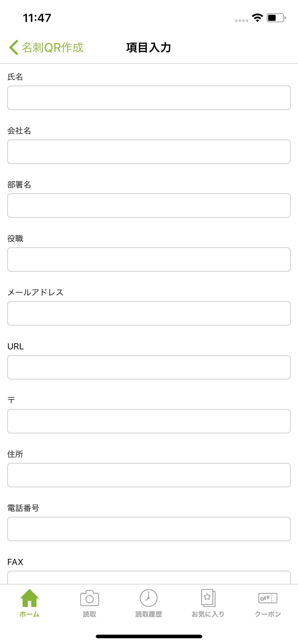Image resolution: width=298 pixels, height=644 pixels.
Task: Focus the 役職 text field
Action: pyautogui.click(x=149, y=259)
